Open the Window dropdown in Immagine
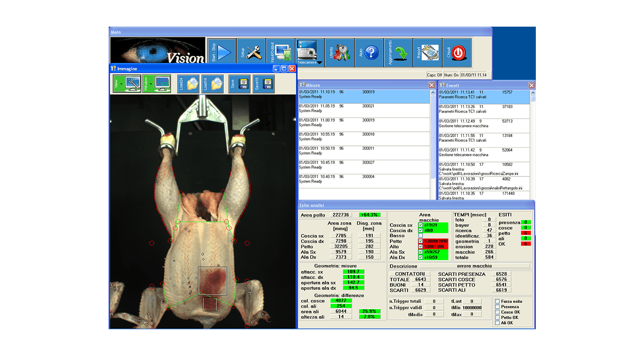Screen dimensions: 644x362 (151, 83)
